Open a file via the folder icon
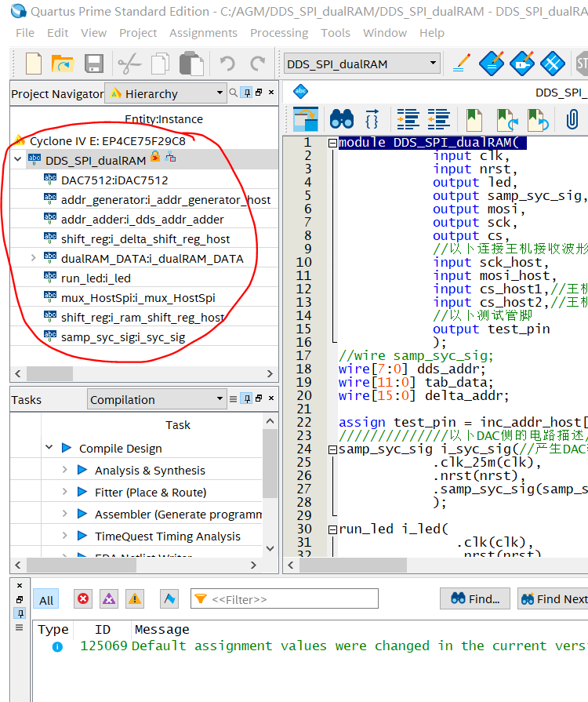The width and height of the screenshot is (588, 702). click(62, 64)
